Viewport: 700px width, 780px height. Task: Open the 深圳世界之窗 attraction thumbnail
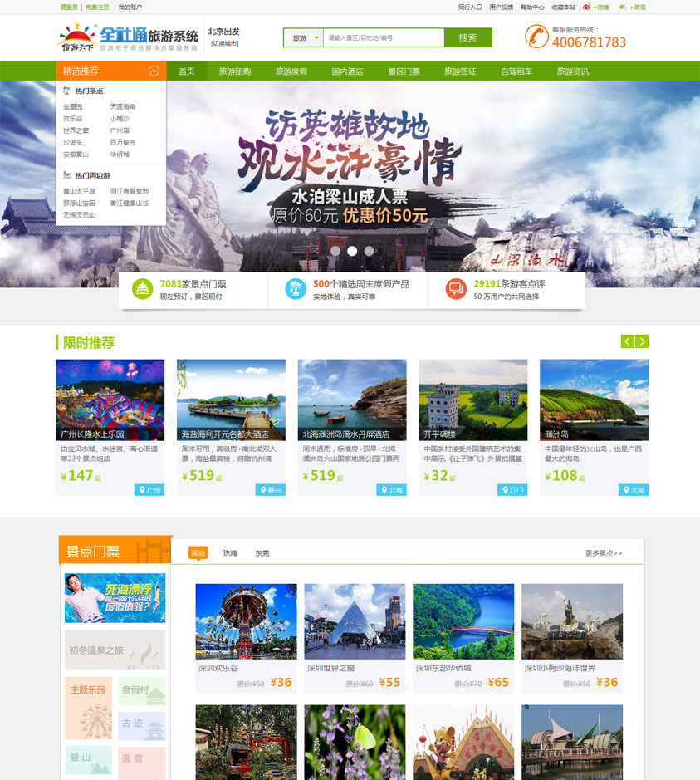(x=355, y=621)
